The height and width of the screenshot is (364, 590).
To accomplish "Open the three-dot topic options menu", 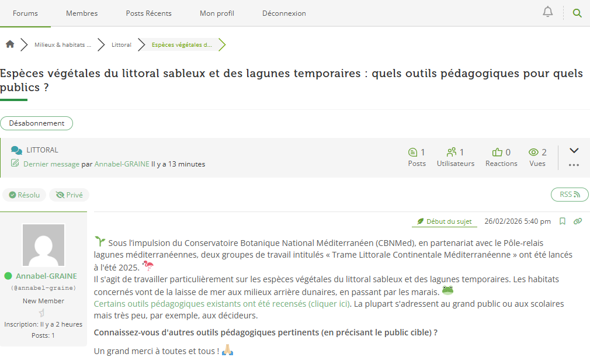I will [574, 165].
